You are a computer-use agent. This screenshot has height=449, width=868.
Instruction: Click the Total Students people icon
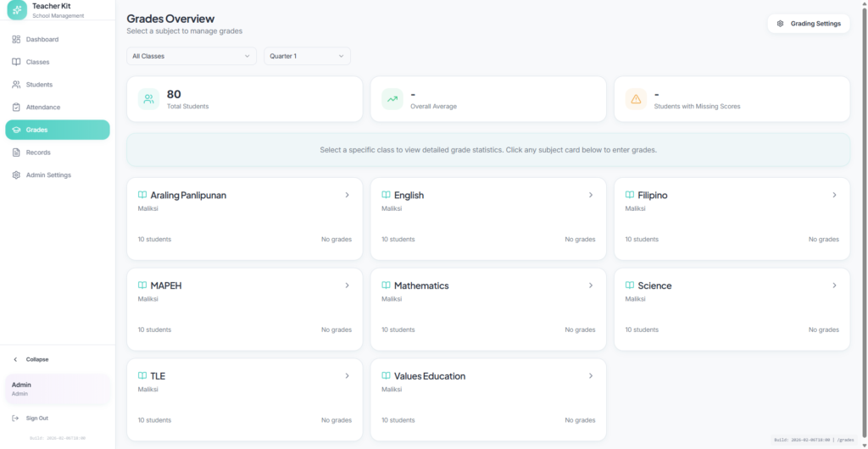(x=148, y=99)
